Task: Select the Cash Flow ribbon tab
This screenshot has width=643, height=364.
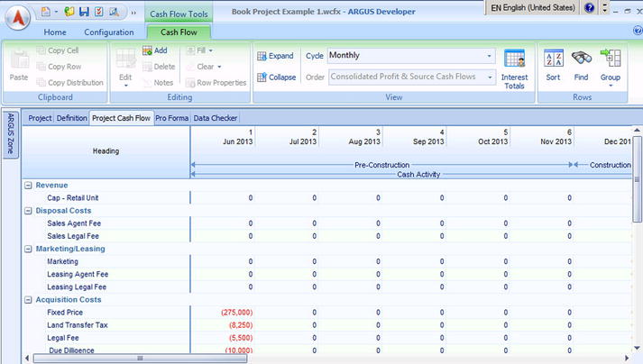Action: pyautogui.click(x=179, y=32)
